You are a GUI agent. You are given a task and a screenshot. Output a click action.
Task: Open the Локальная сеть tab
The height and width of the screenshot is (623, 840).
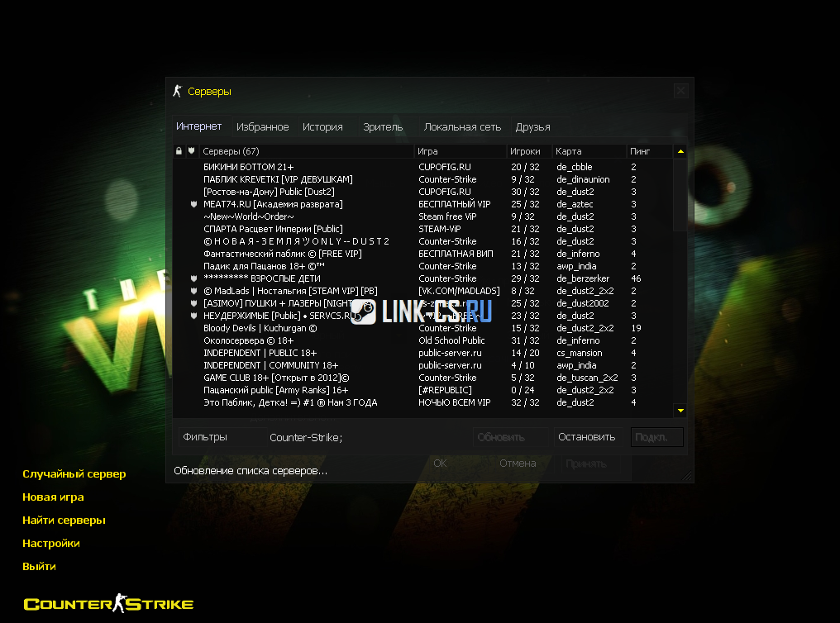tap(462, 127)
